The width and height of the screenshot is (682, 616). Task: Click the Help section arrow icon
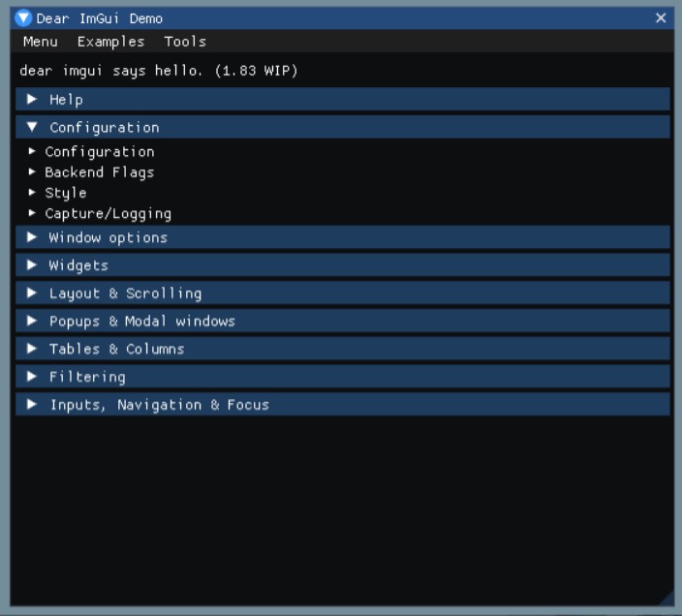[31, 99]
